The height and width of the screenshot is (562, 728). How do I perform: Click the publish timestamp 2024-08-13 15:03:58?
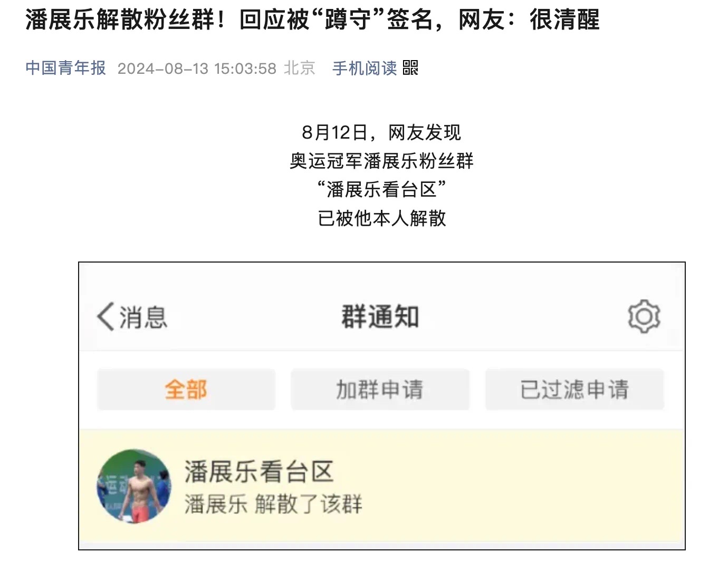[x=197, y=69]
